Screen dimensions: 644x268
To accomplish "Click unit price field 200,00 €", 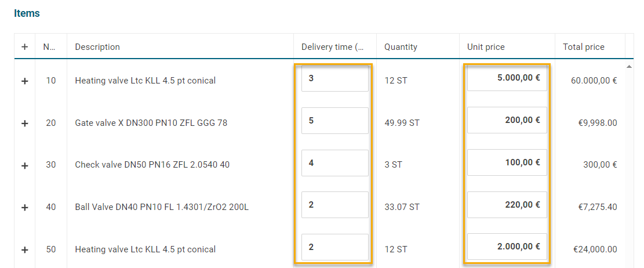I will 507,121.
